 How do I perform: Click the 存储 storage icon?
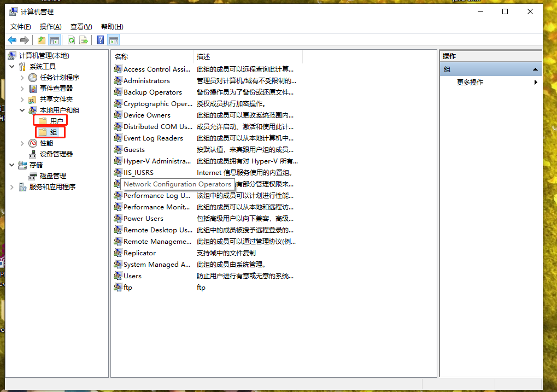pyautogui.click(x=22, y=165)
